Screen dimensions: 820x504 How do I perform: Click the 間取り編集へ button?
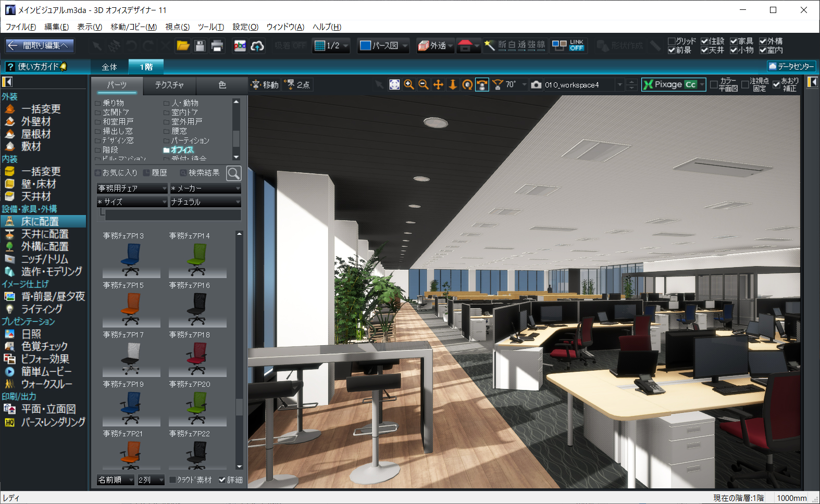click(x=40, y=46)
